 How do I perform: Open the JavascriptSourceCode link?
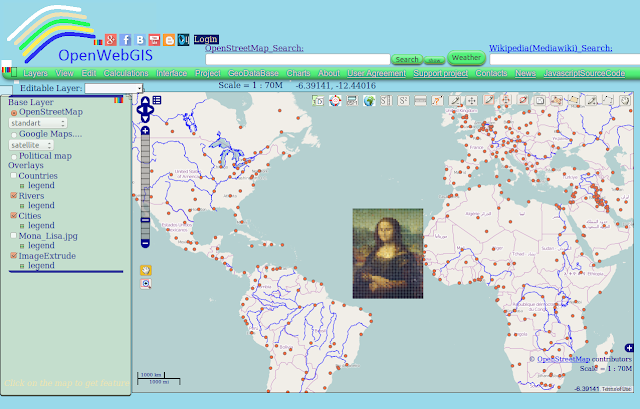pos(584,73)
